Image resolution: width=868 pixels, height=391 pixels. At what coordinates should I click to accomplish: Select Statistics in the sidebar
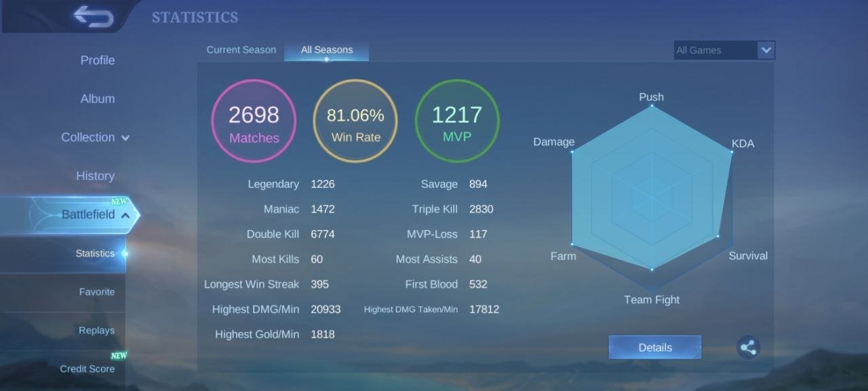(x=95, y=253)
